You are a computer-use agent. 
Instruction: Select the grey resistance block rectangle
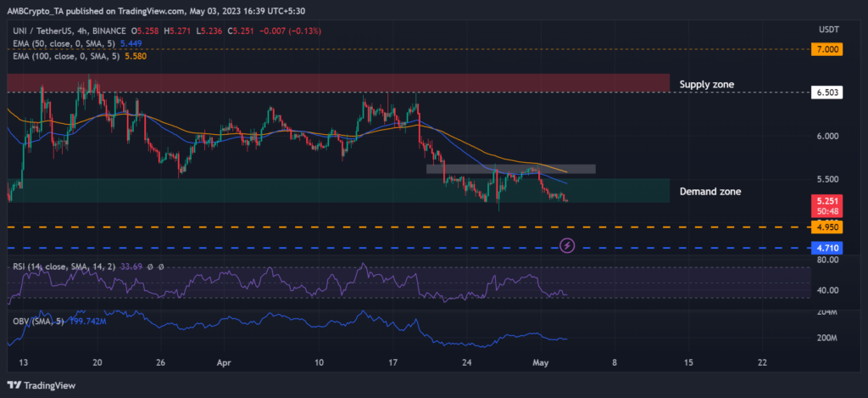pos(510,169)
